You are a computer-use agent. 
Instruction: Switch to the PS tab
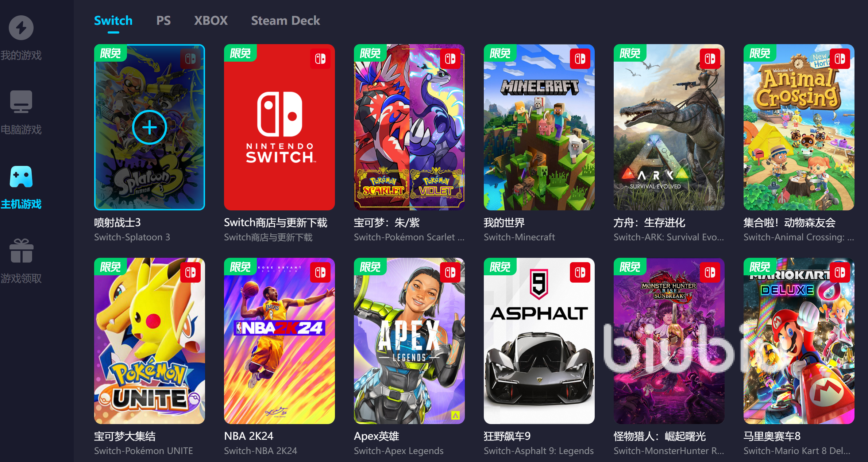[163, 20]
